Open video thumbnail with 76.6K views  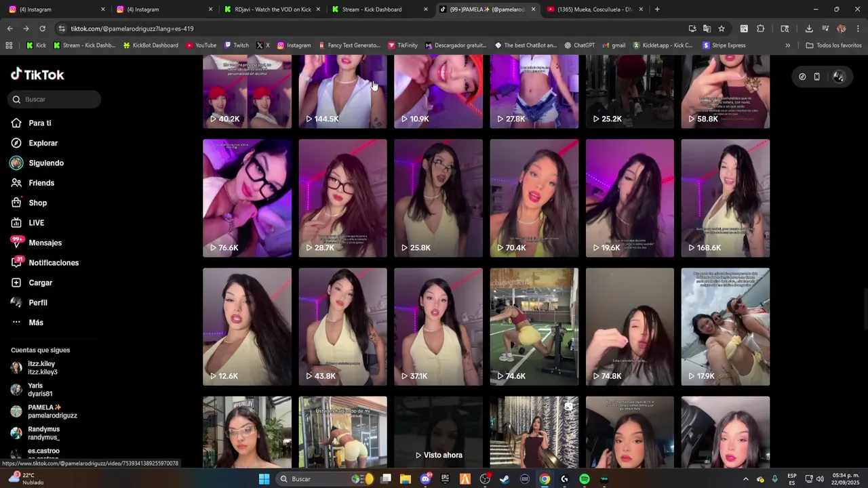pos(247,198)
